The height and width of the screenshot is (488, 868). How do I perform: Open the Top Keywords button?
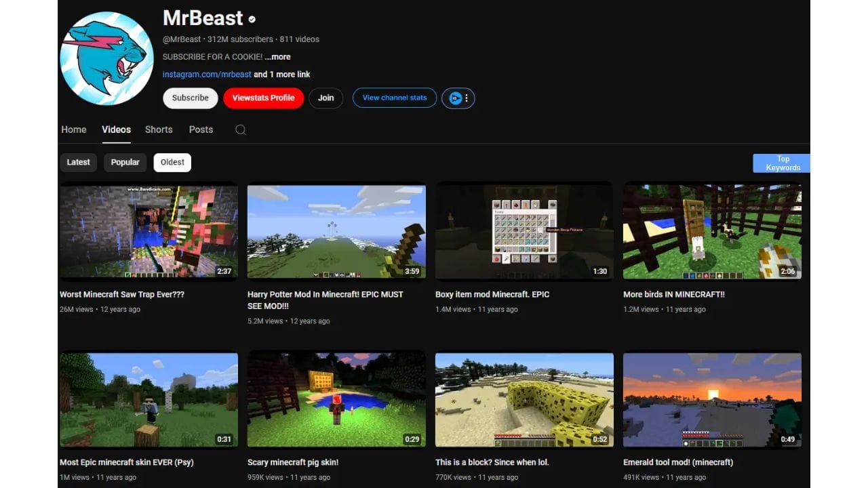tap(782, 163)
